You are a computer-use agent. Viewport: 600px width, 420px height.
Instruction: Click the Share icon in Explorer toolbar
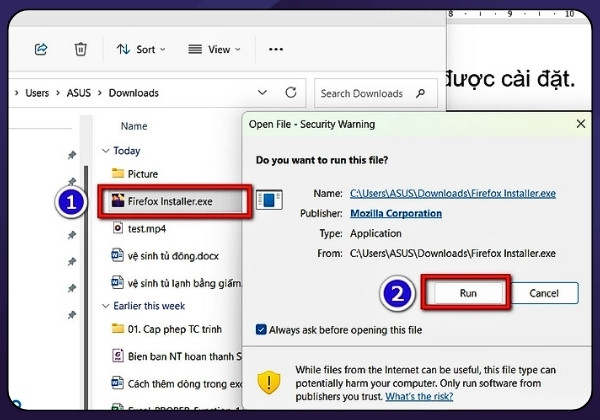pos(41,49)
